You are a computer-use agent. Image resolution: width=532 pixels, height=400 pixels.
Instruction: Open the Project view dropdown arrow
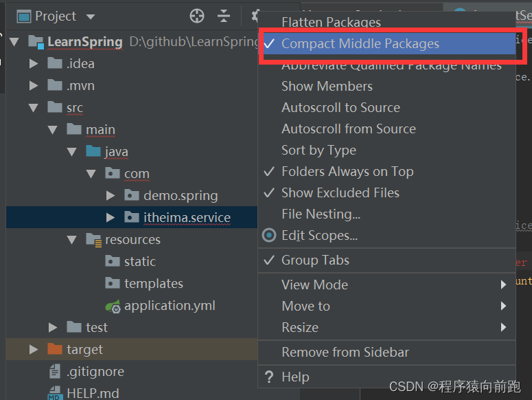[91, 16]
